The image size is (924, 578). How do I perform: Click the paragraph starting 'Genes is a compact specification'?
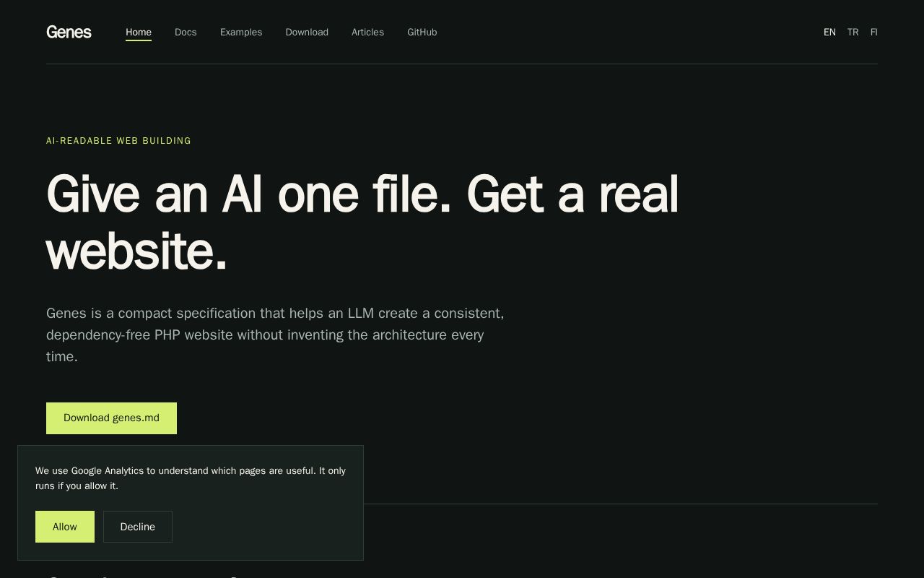tap(275, 335)
